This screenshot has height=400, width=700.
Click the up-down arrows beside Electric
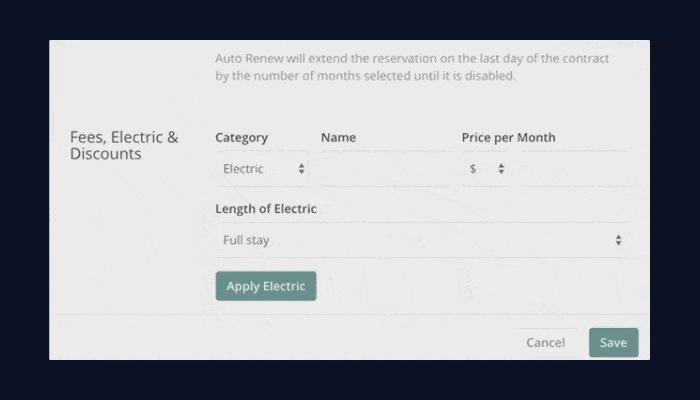[x=302, y=169]
